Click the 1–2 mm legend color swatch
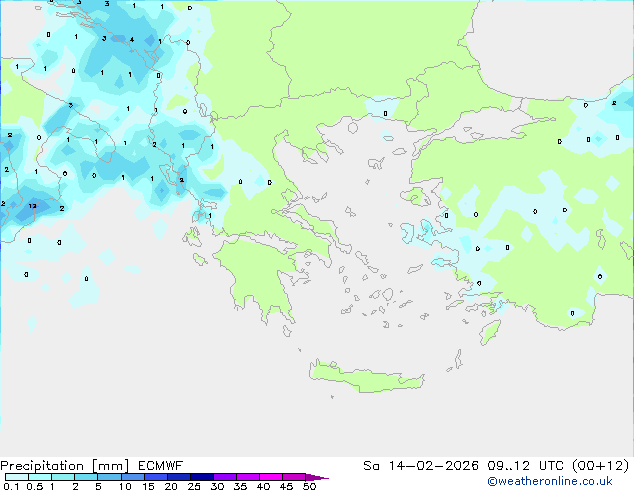Screen dimensions: 634x490 (x=63, y=477)
